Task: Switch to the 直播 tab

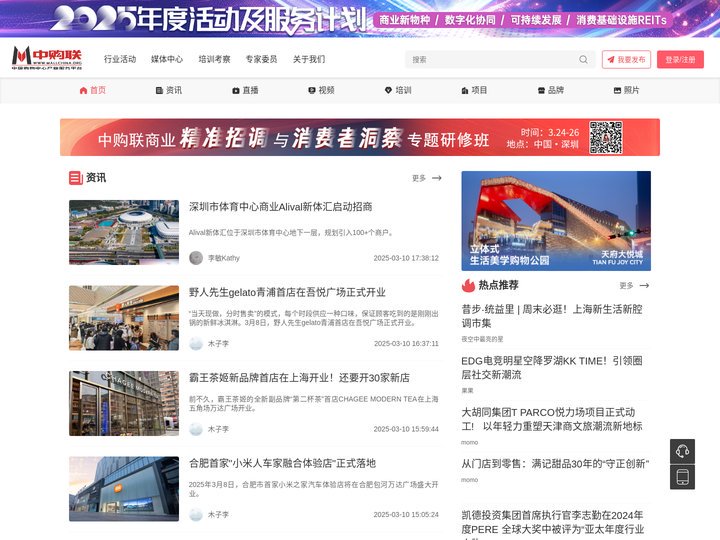Action: click(245, 90)
